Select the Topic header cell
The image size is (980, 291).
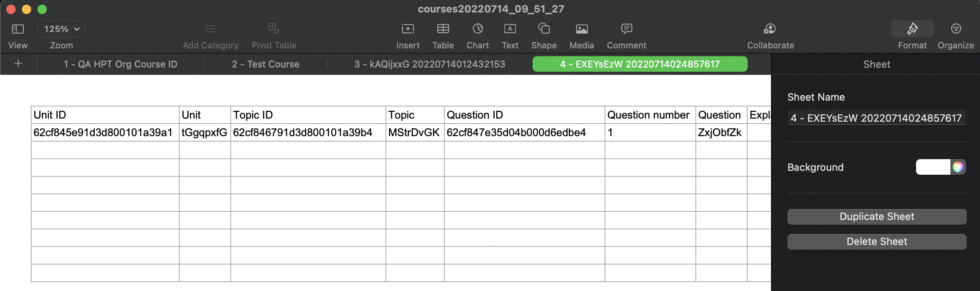pos(415,115)
